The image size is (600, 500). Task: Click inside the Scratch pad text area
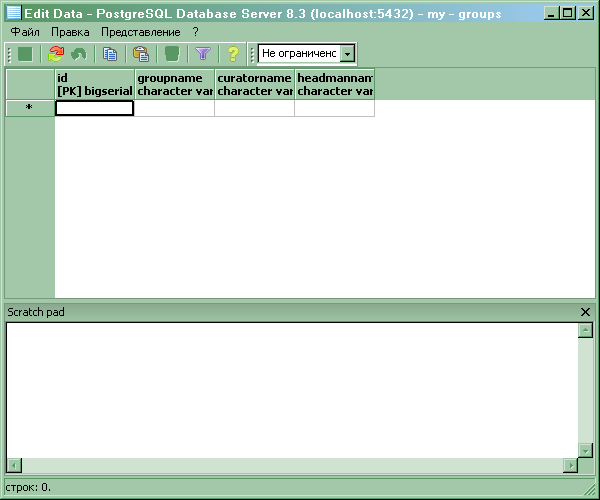pyautogui.click(x=292, y=390)
